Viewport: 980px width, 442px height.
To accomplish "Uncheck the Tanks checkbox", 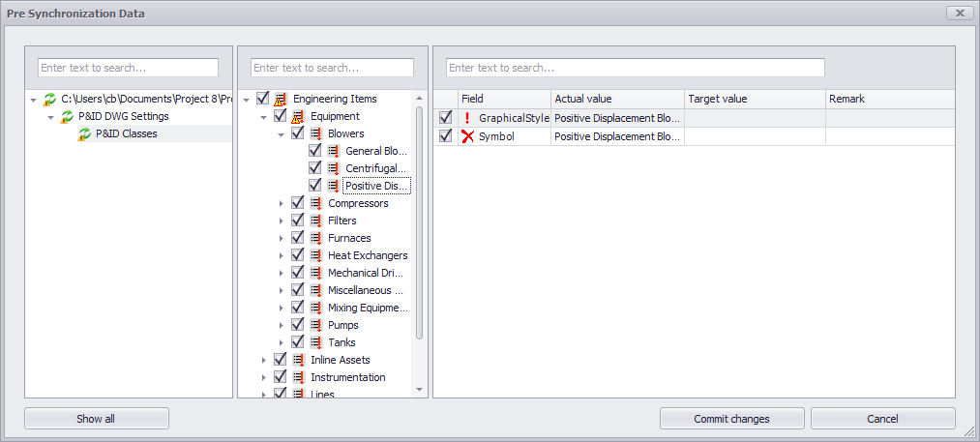I will tap(298, 342).
